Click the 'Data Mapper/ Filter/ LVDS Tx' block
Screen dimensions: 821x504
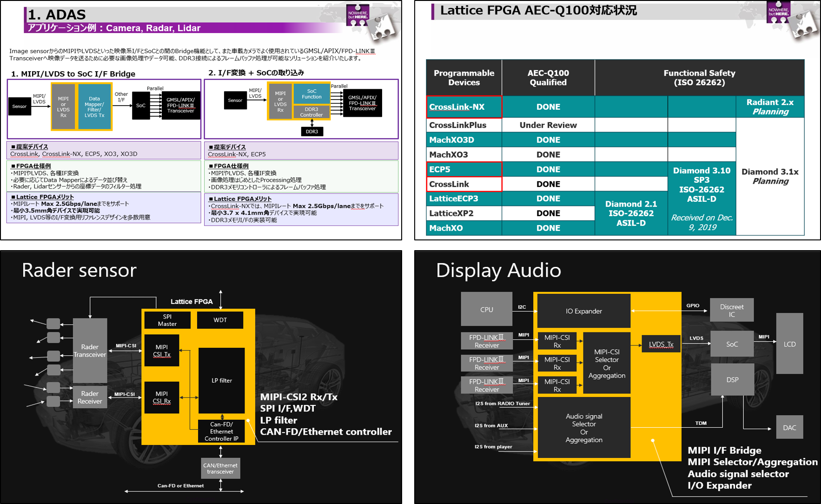click(x=94, y=107)
